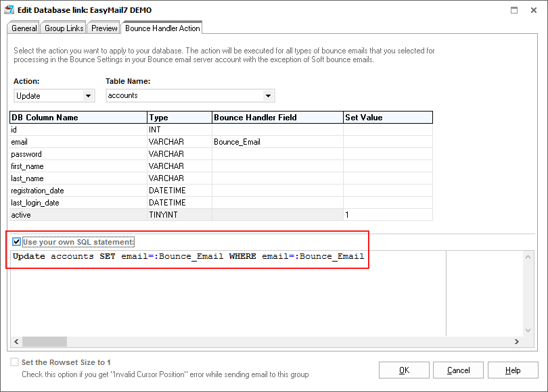Open the Group Links tab
The height and width of the screenshot is (392, 548).
tap(64, 28)
